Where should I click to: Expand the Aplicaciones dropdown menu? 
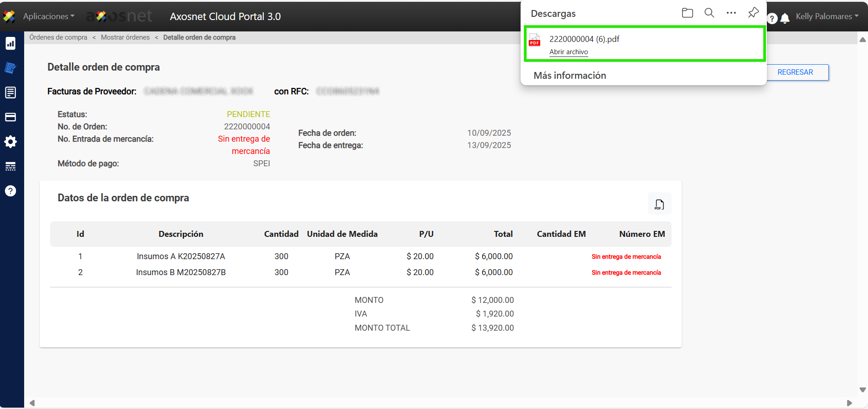point(48,16)
